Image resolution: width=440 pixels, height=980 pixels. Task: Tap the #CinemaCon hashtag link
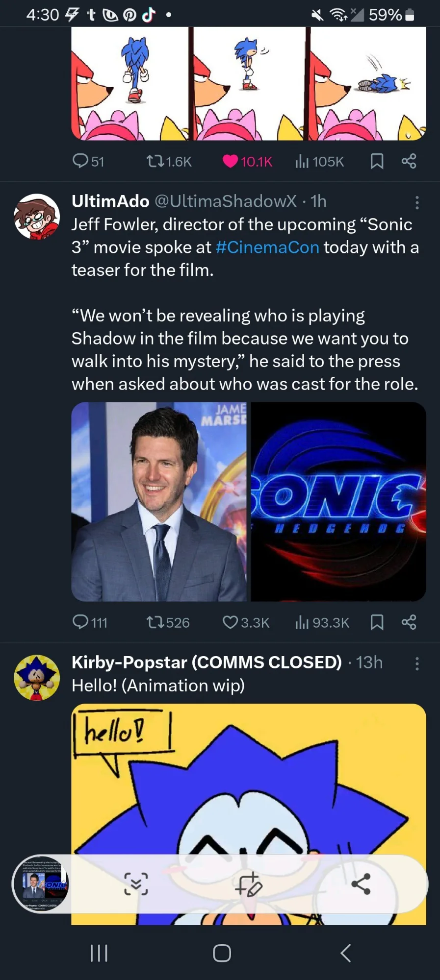pos(267,247)
